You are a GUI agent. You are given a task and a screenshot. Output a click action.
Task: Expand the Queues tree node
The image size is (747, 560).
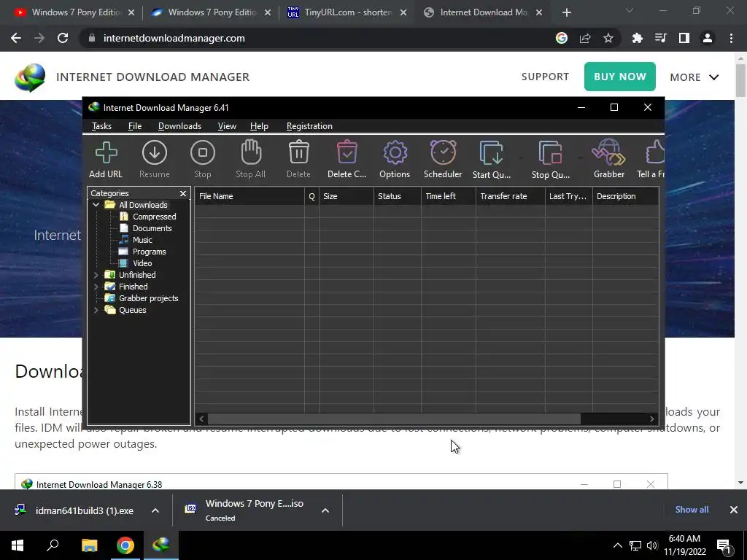pos(96,310)
